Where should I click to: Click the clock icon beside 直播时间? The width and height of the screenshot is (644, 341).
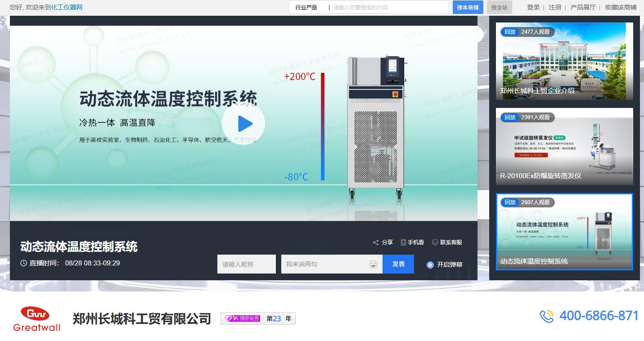pos(24,263)
